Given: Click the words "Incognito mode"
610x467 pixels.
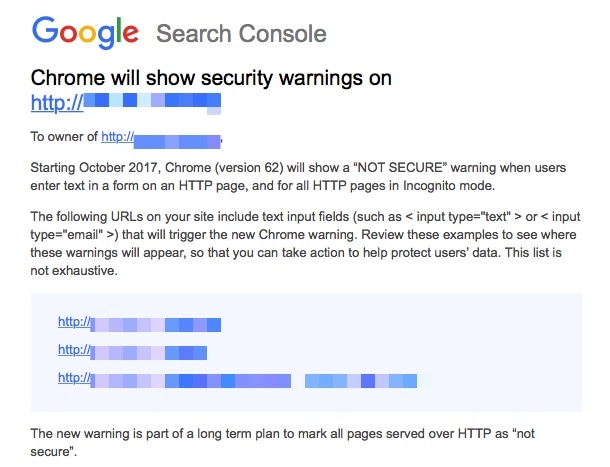Looking at the screenshot, I should tap(449, 186).
